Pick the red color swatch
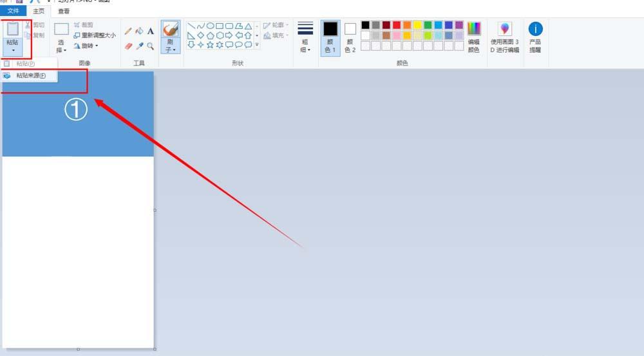644x356 pixels. pyautogui.click(x=397, y=25)
